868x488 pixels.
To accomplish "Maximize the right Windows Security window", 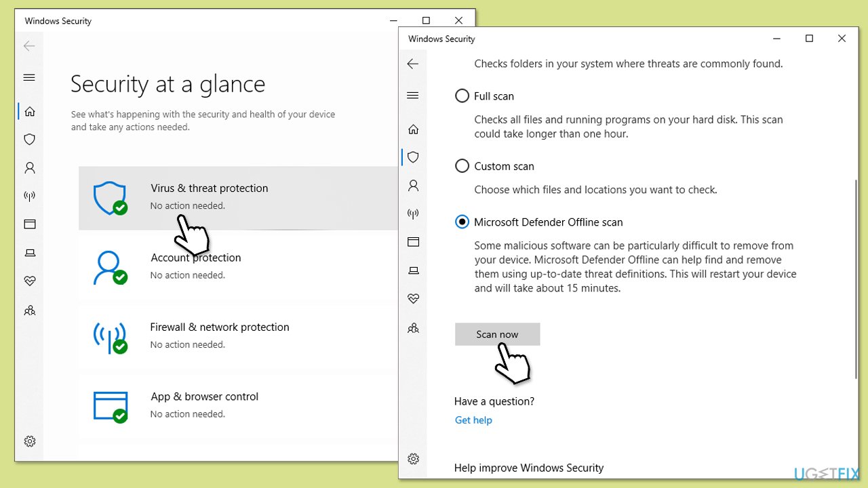I will (x=809, y=39).
